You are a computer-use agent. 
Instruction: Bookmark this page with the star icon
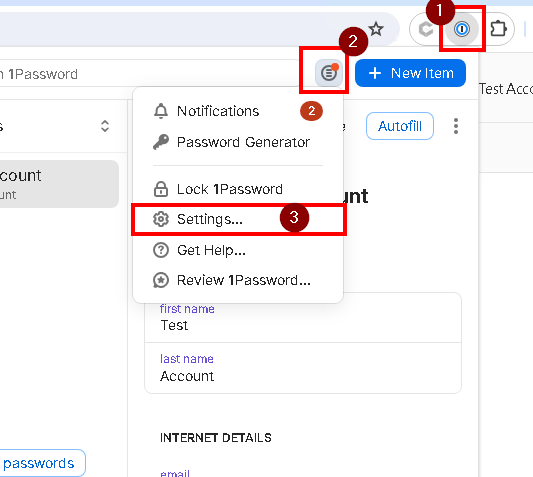tap(376, 29)
